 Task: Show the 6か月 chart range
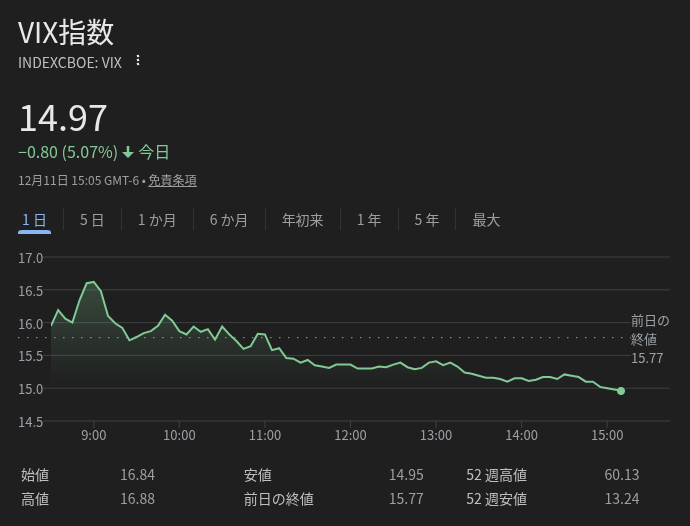(x=229, y=220)
